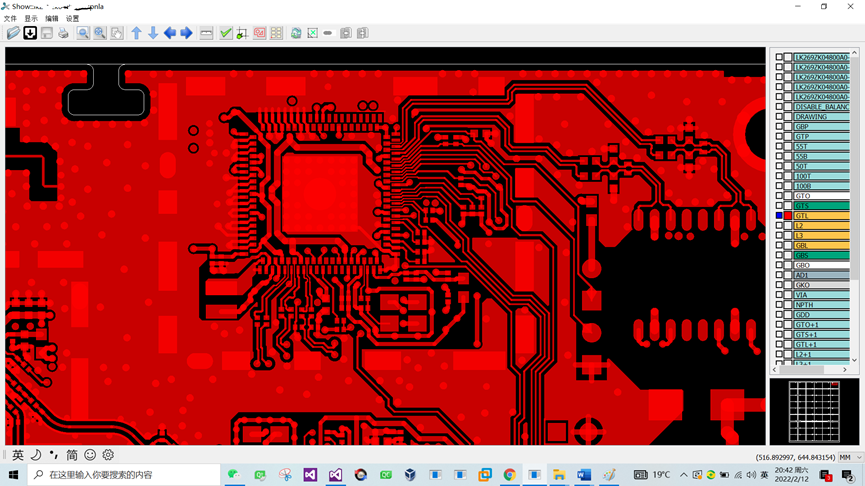865x486 pixels.
Task: Move view right with blue right arrow
Action: coord(186,33)
